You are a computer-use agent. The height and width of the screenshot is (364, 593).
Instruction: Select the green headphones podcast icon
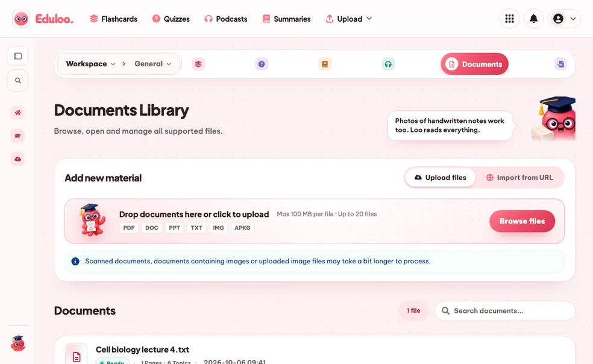(x=388, y=64)
